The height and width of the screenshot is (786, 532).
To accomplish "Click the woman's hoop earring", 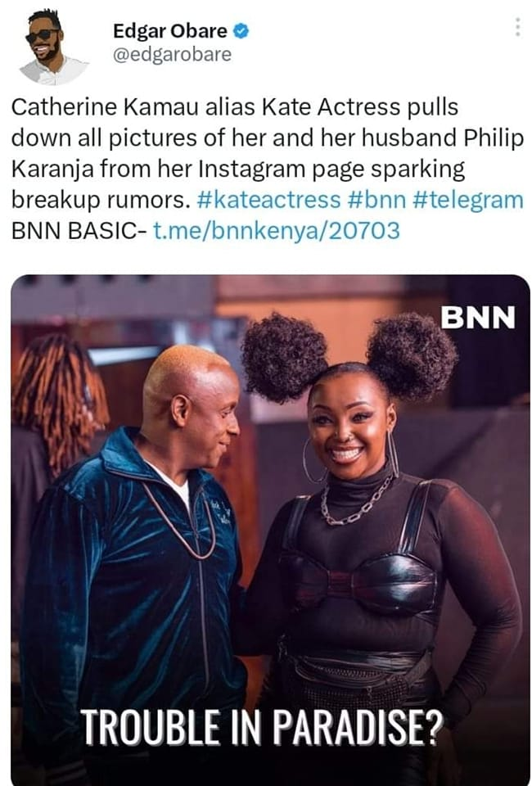I will point(313,461).
